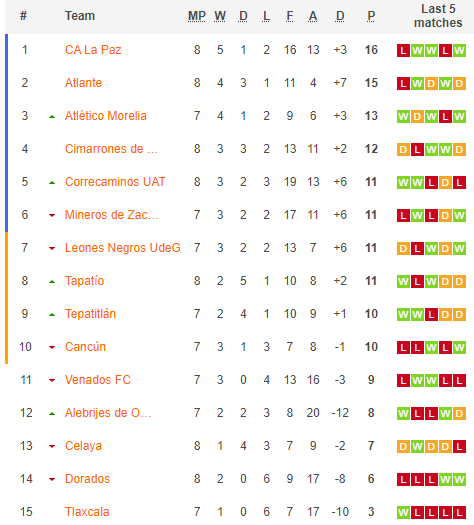Click the W wins column header
474x525 pixels.
(220, 16)
